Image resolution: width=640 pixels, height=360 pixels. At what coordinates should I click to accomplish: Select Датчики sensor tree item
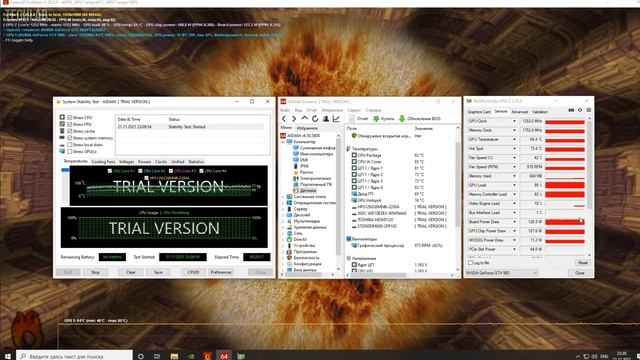pyautogui.click(x=304, y=191)
